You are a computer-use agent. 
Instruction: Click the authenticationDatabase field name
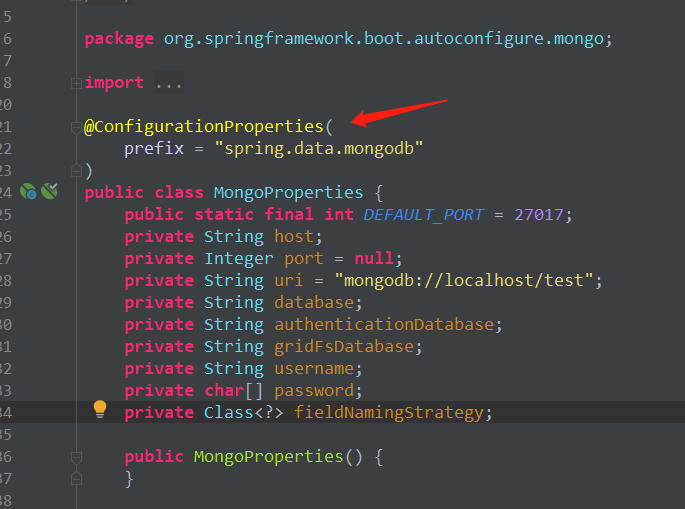click(x=384, y=324)
